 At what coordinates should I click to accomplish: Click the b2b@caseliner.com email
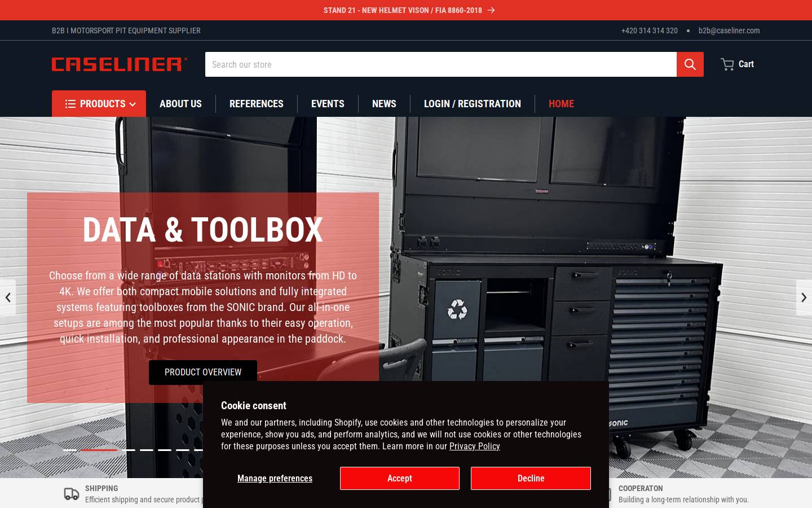tap(729, 30)
